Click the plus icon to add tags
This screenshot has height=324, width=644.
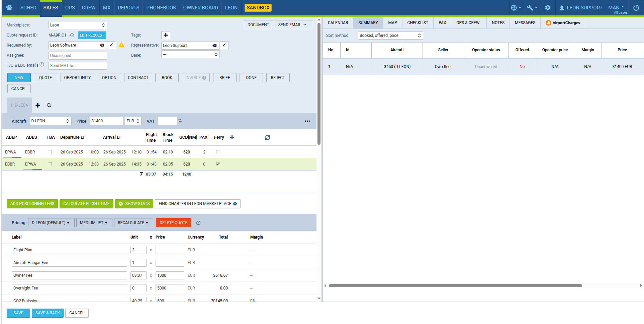point(166,35)
